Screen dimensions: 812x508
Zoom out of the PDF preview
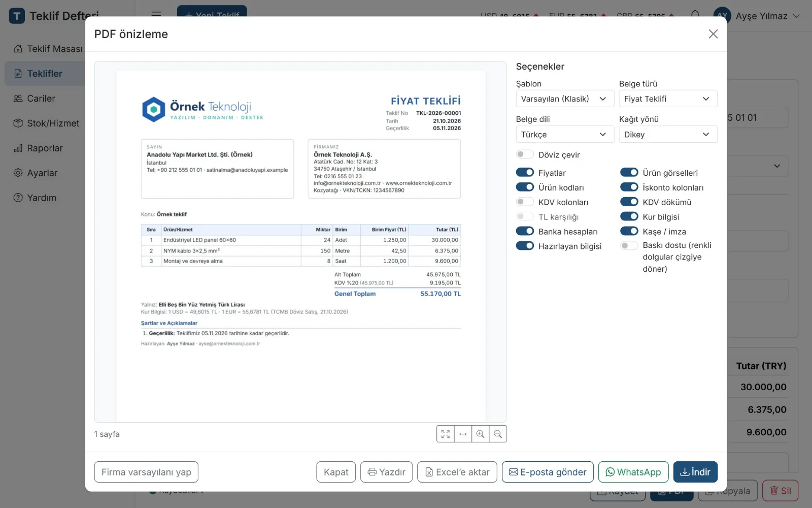coord(498,434)
